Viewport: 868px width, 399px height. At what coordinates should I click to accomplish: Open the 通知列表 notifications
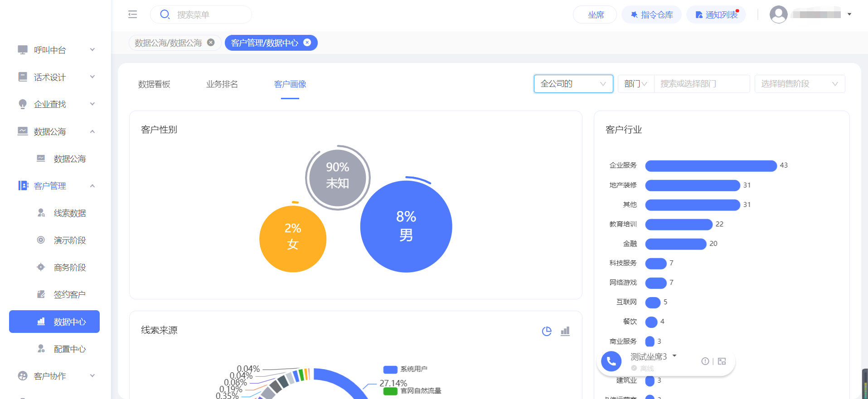coord(716,14)
